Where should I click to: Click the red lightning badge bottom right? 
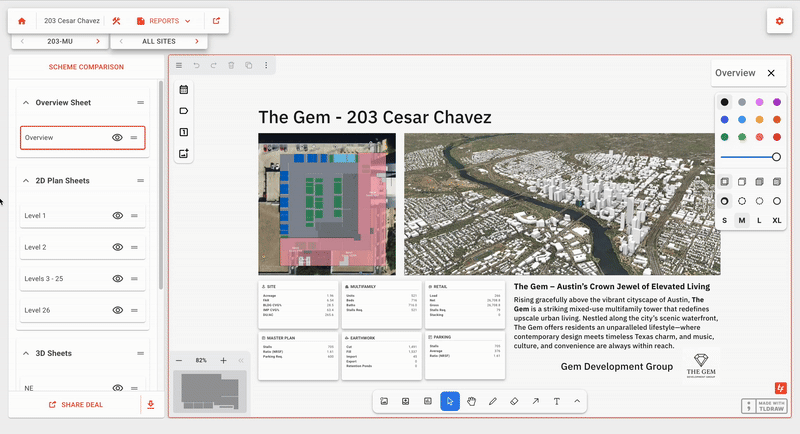coord(781,388)
